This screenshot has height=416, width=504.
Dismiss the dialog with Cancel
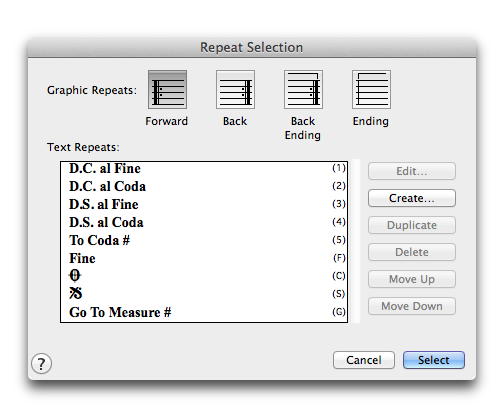(x=364, y=360)
